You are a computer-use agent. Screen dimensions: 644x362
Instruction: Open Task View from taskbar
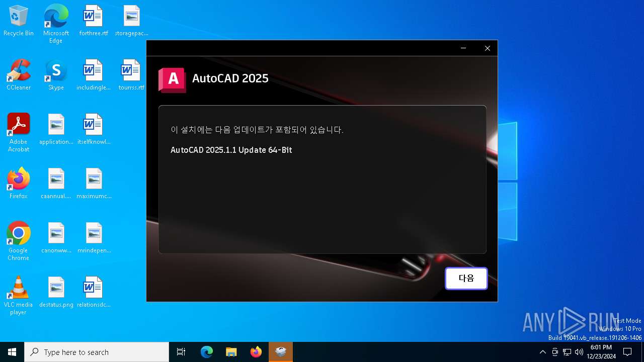tap(181, 352)
